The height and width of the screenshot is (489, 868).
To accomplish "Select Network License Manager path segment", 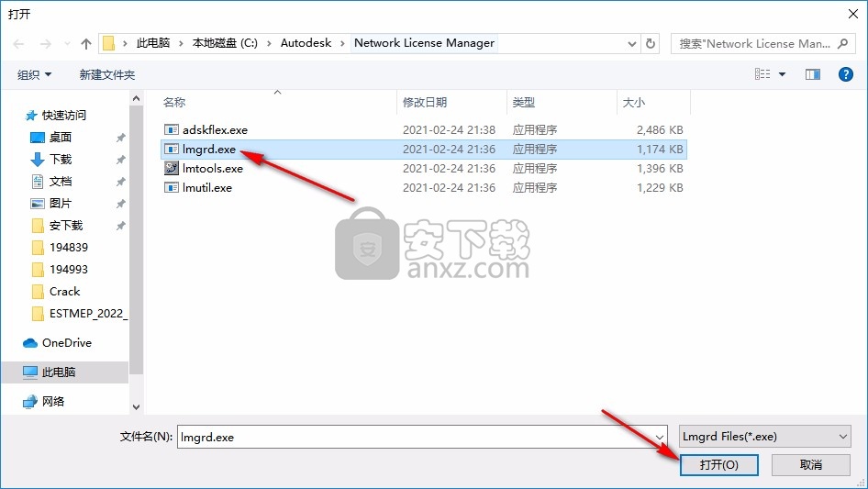I will [x=424, y=42].
